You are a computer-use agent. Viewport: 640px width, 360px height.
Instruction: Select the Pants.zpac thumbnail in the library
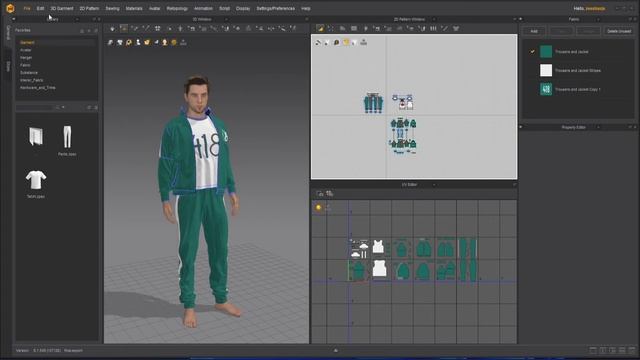click(67, 137)
